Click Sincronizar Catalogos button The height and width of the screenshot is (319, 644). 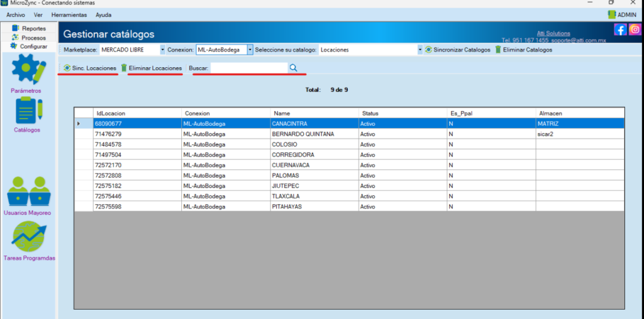click(458, 50)
